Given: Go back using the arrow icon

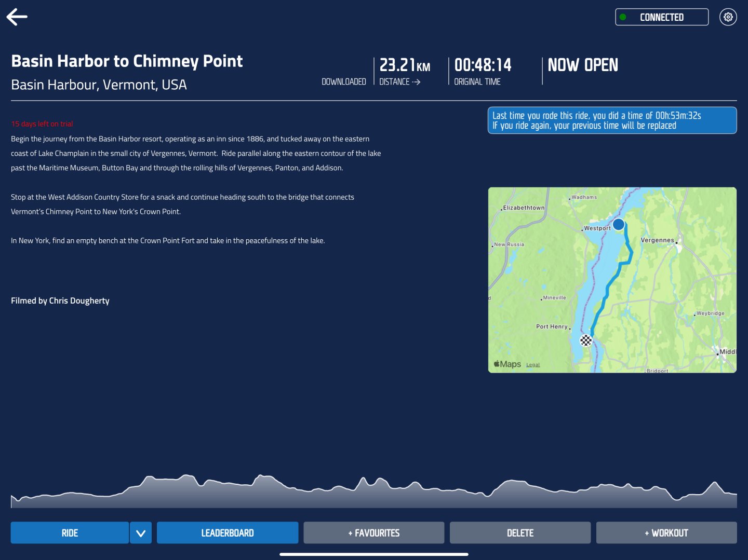Looking at the screenshot, I should click(x=17, y=17).
